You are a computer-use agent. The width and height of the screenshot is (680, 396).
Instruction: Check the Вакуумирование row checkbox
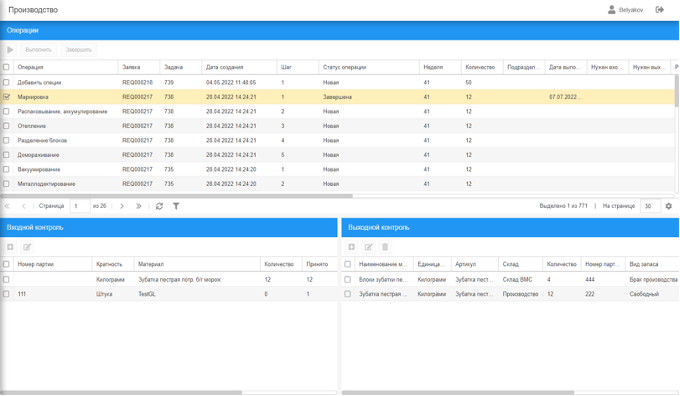click(6, 169)
